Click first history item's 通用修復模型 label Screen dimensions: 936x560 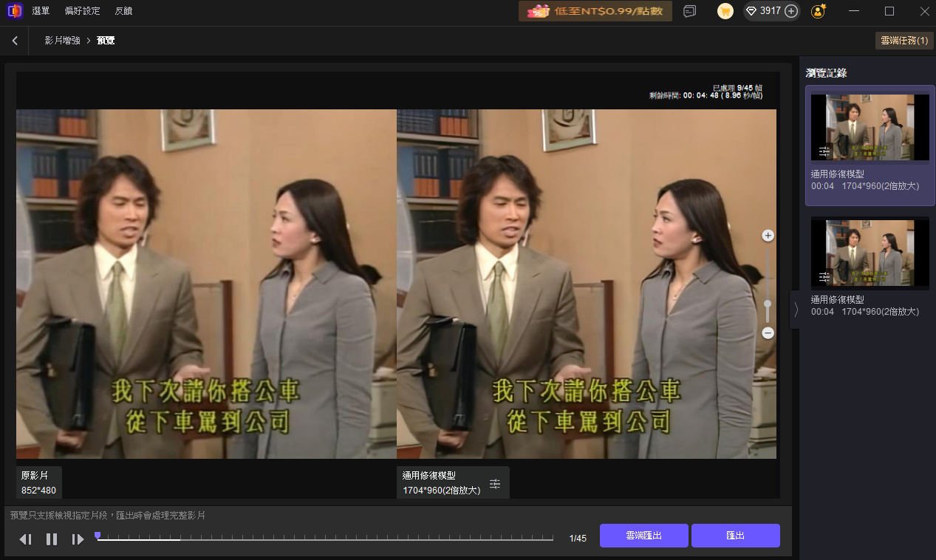pyautogui.click(x=838, y=175)
